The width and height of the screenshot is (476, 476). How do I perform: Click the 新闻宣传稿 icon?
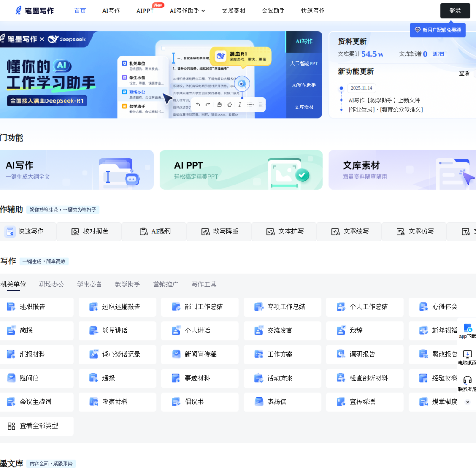[176, 354]
